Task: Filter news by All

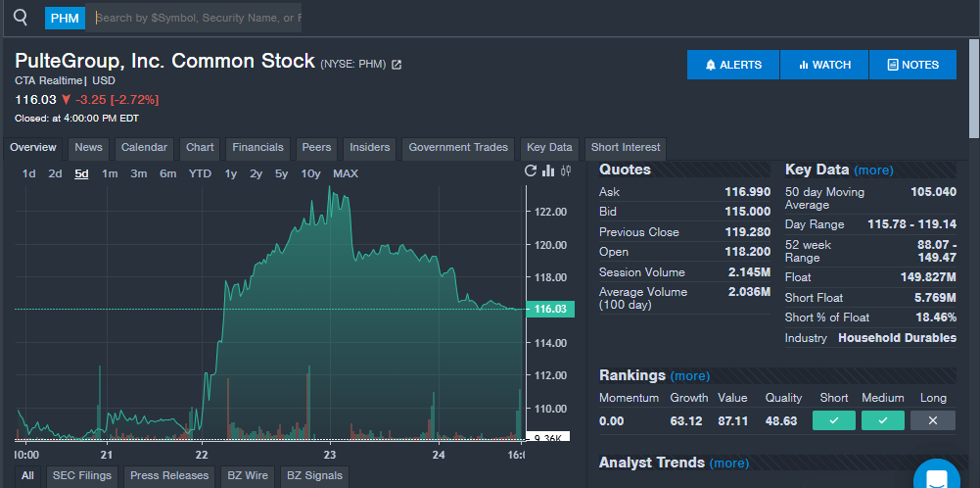Action: [x=27, y=476]
